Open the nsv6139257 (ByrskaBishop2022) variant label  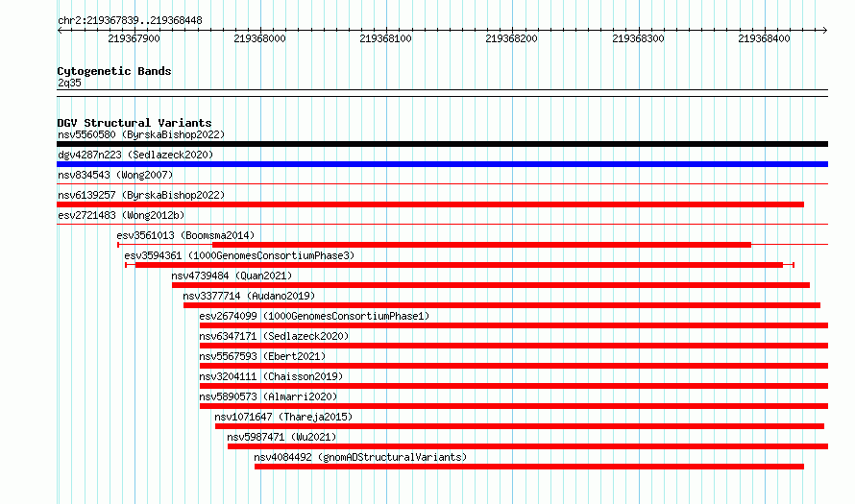(x=141, y=195)
